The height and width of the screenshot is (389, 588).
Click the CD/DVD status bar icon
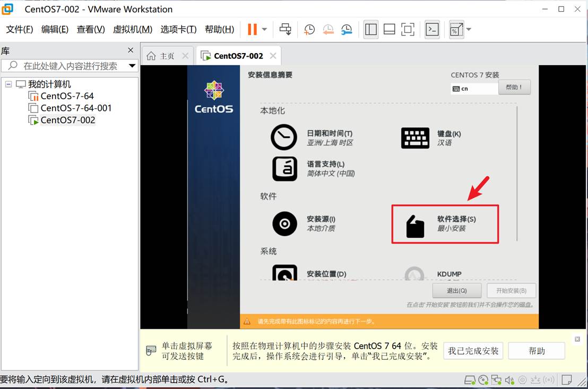tap(483, 380)
